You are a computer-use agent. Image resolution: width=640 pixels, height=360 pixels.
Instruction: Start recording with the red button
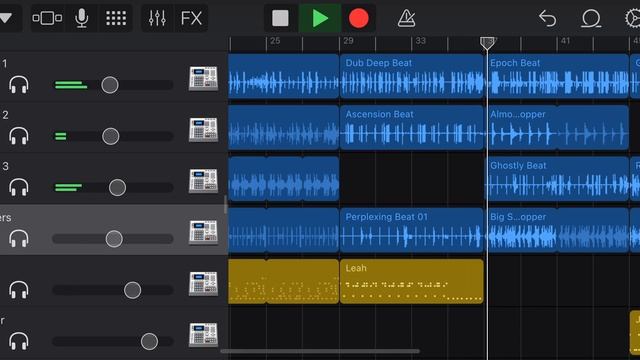(359, 18)
